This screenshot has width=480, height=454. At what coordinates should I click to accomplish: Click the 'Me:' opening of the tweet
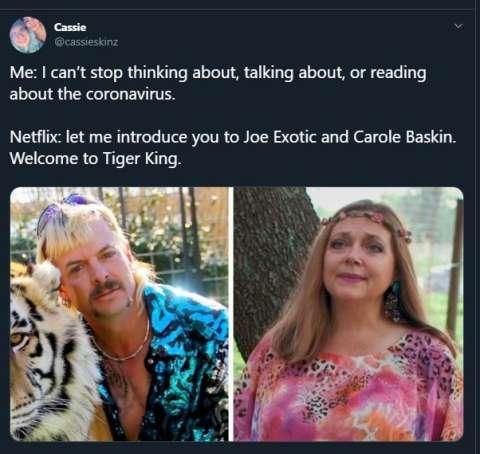[x=23, y=73]
